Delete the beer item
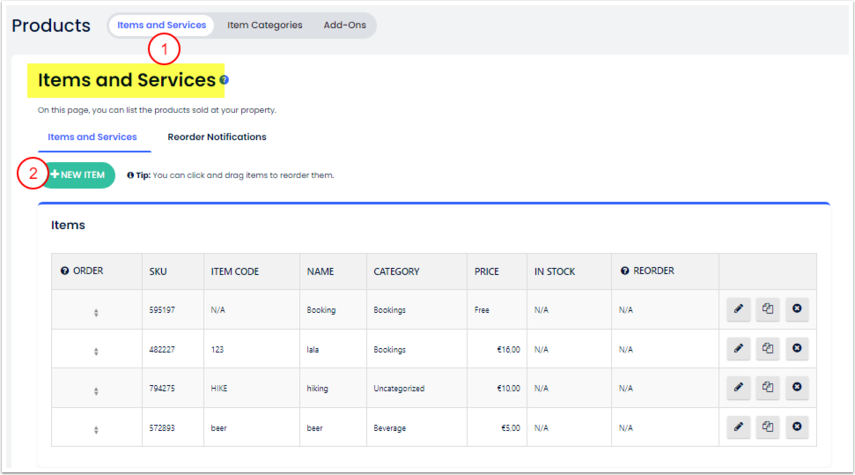 pos(796,427)
